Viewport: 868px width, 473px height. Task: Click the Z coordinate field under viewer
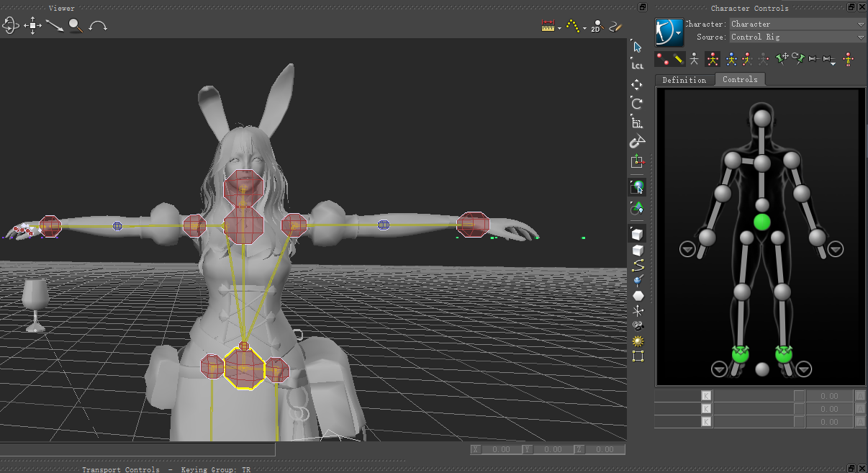606,449
